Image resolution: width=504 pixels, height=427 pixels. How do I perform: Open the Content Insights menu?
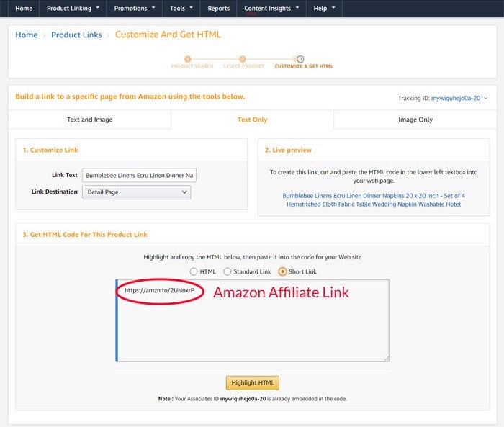pos(271,9)
